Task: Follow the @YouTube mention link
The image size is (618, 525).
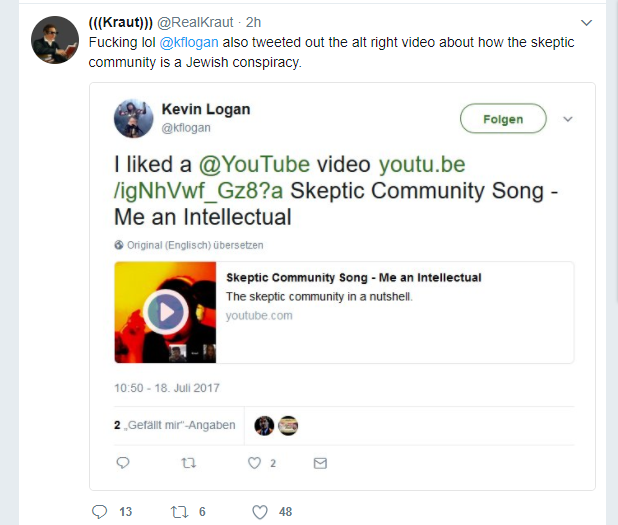Action: pyautogui.click(x=253, y=165)
